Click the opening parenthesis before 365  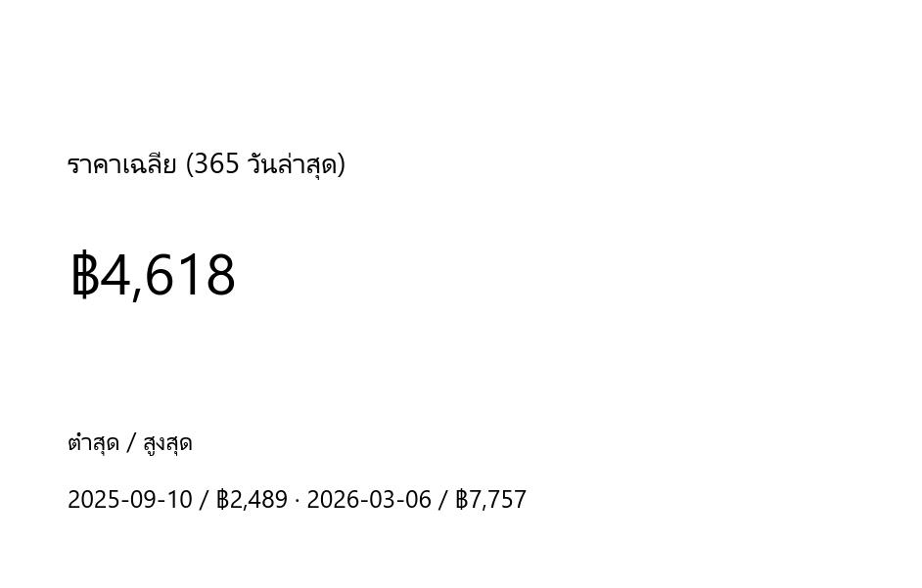pyautogui.click(x=190, y=164)
